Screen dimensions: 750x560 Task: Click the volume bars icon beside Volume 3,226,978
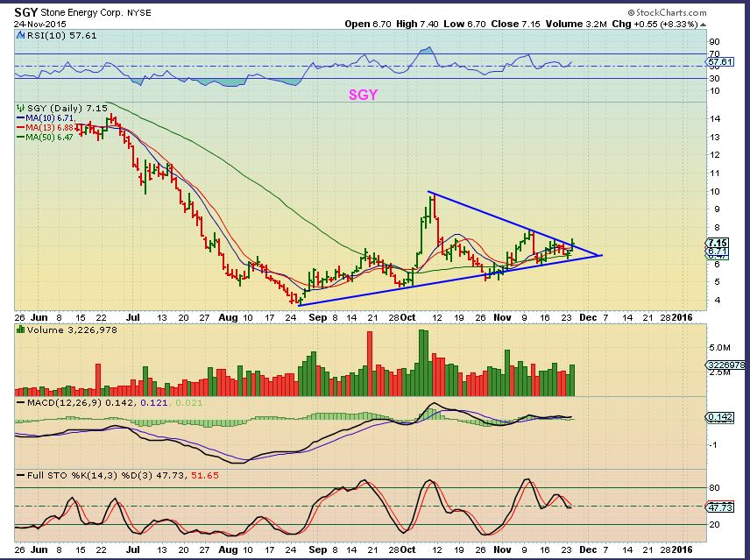(x=20, y=330)
